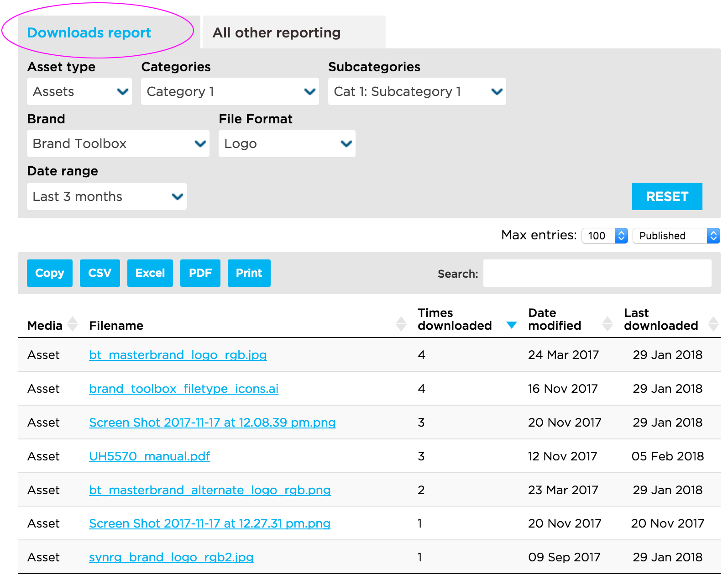
Task: Click the PDF export button
Action: click(x=200, y=273)
